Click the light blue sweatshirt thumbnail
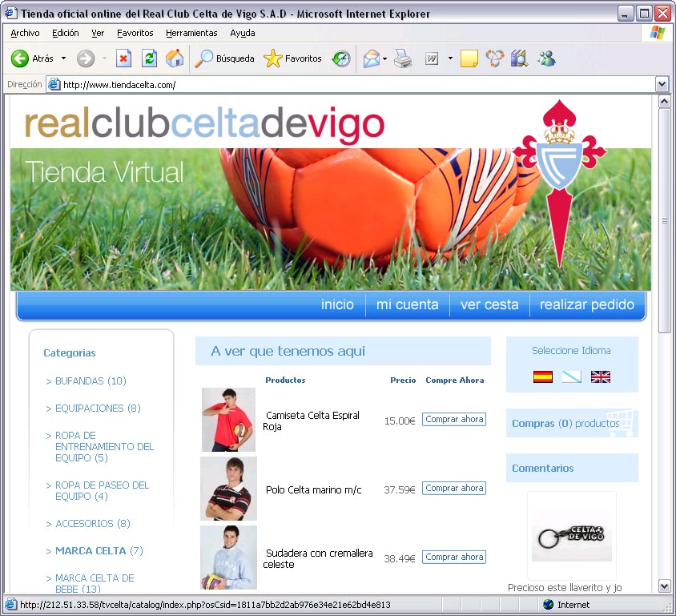This screenshot has height=616, width=676. [228, 558]
